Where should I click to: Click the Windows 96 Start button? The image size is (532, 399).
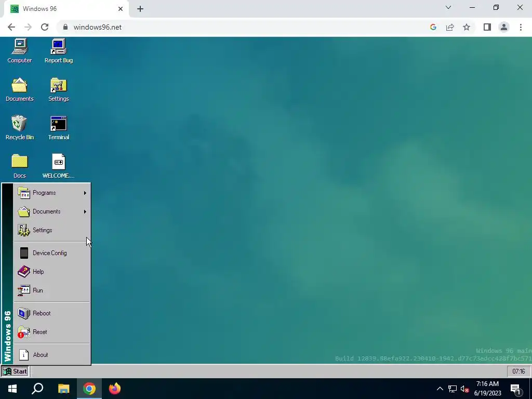pyautogui.click(x=15, y=371)
